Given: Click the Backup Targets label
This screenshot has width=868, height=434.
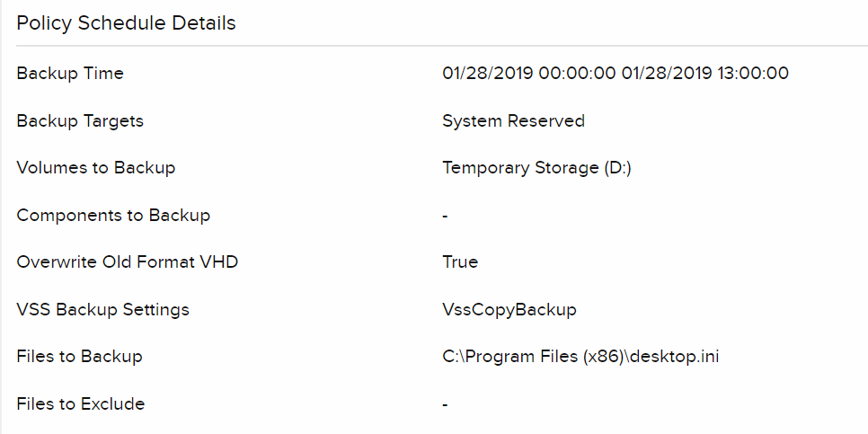Looking at the screenshot, I should 80,120.
